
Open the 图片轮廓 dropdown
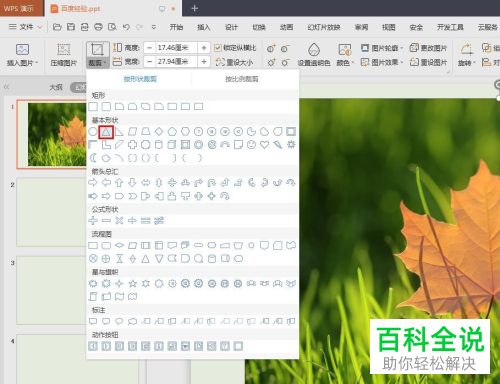[383, 48]
